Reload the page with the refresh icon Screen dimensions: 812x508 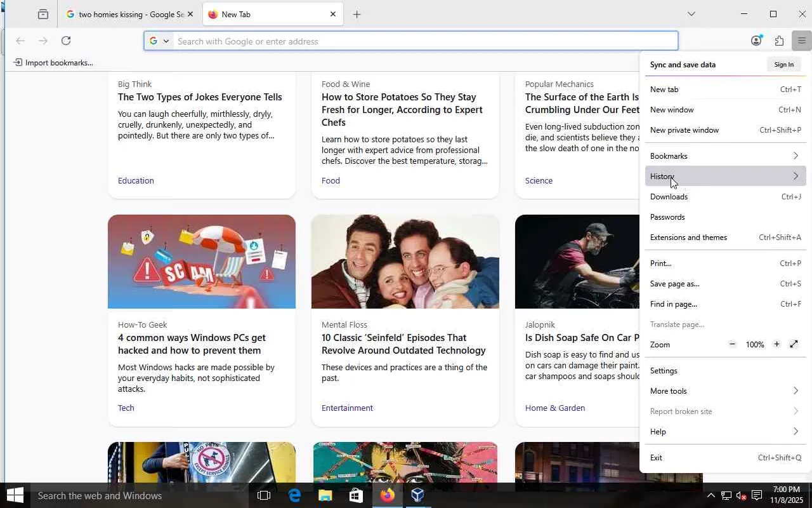pyautogui.click(x=66, y=41)
